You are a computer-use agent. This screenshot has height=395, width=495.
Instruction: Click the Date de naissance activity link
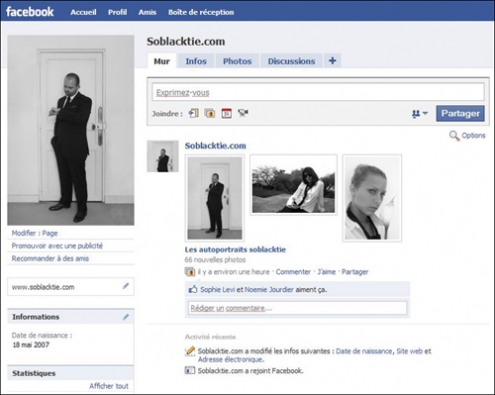(x=364, y=351)
